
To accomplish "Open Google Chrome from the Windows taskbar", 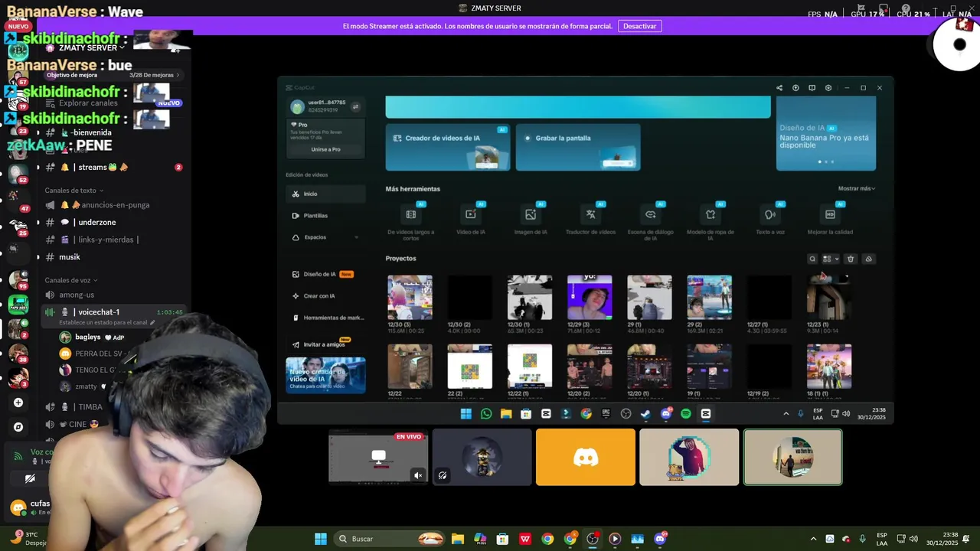I will click(x=547, y=539).
